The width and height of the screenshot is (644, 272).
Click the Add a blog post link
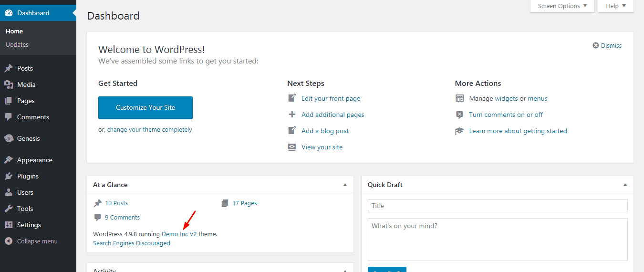(x=325, y=131)
